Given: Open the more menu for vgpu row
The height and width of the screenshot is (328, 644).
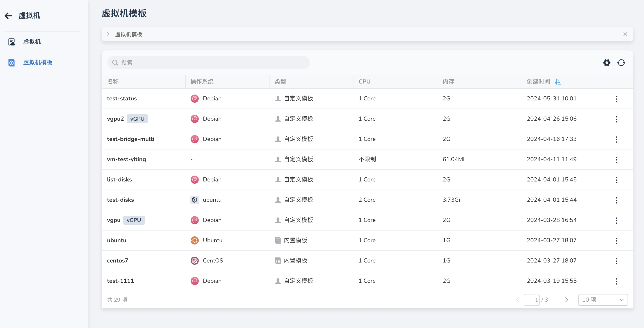Looking at the screenshot, I should click(x=617, y=220).
